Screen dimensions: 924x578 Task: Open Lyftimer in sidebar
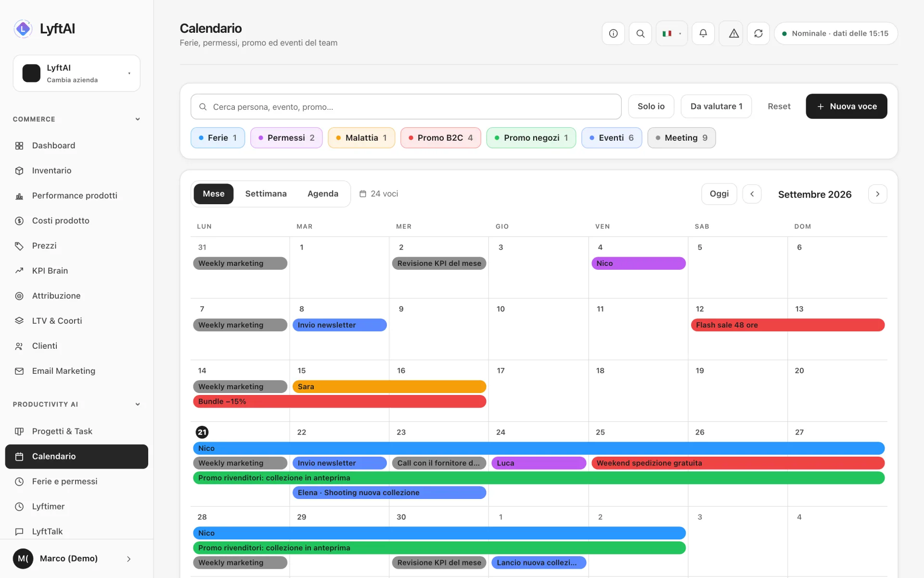click(x=77, y=506)
